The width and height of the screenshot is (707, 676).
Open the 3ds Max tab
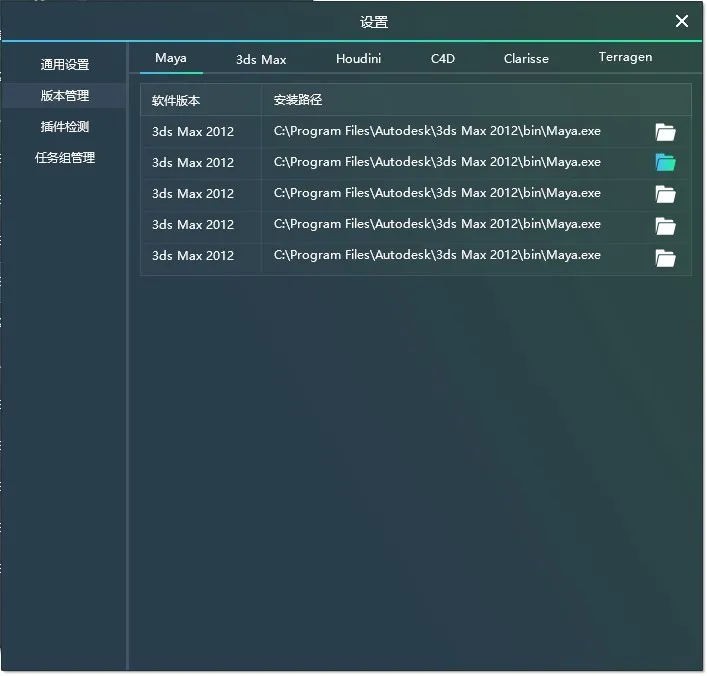pyautogui.click(x=261, y=59)
